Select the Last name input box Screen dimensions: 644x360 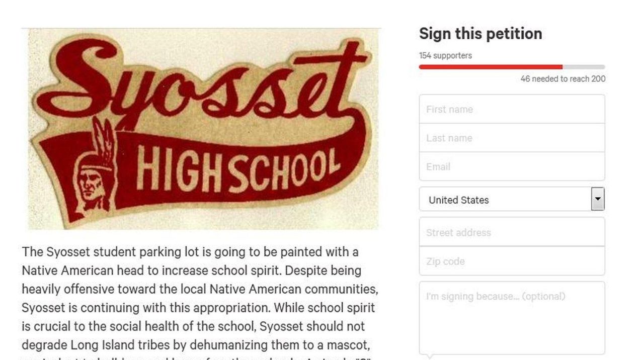click(512, 138)
